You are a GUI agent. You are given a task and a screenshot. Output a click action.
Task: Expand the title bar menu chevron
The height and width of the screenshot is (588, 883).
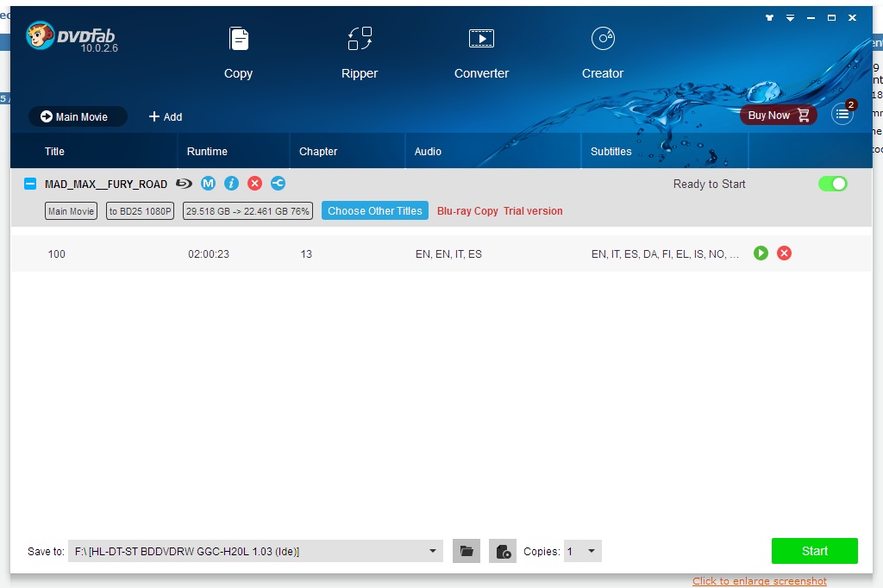coord(790,17)
